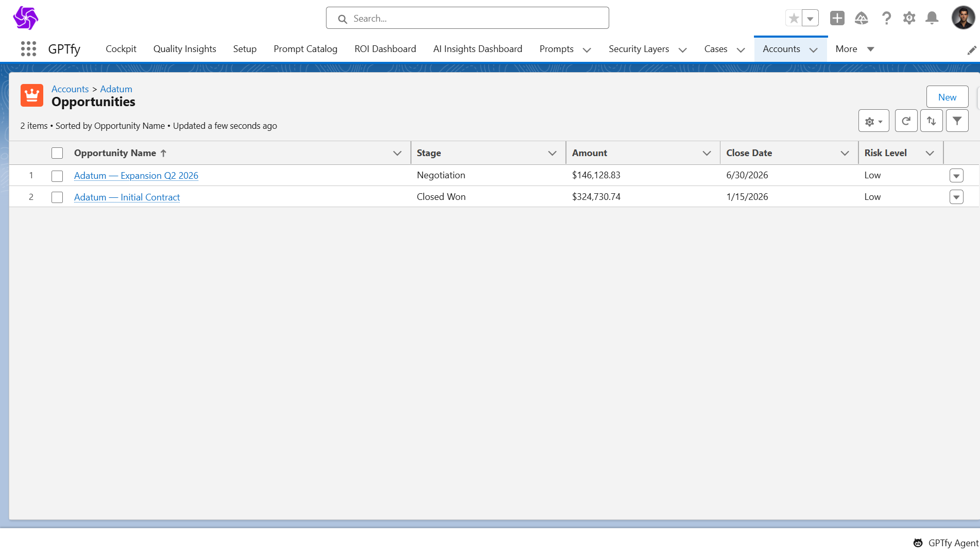980x556 pixels.
Task: Refresh the opportunities list
Action: [906, 121]
